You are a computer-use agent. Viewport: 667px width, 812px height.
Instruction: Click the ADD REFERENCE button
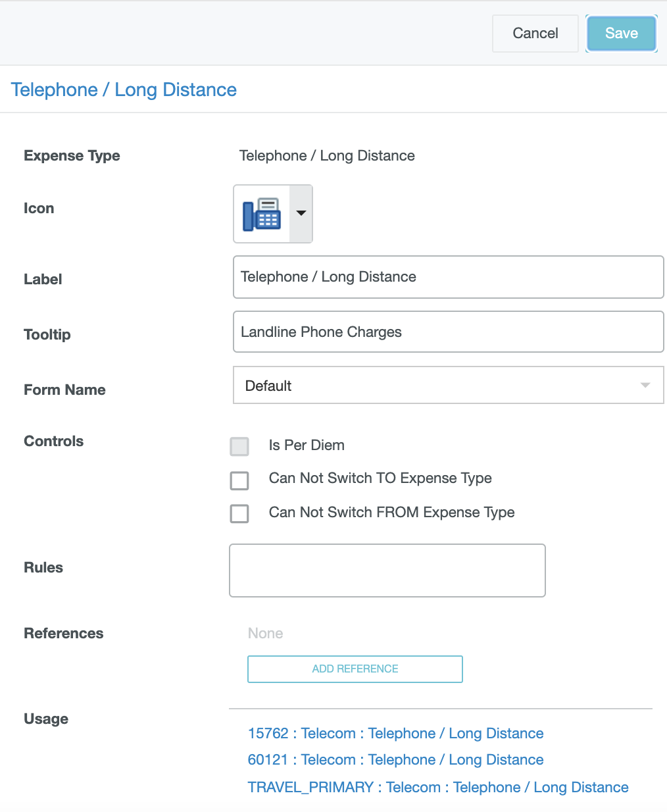[355, 669]
